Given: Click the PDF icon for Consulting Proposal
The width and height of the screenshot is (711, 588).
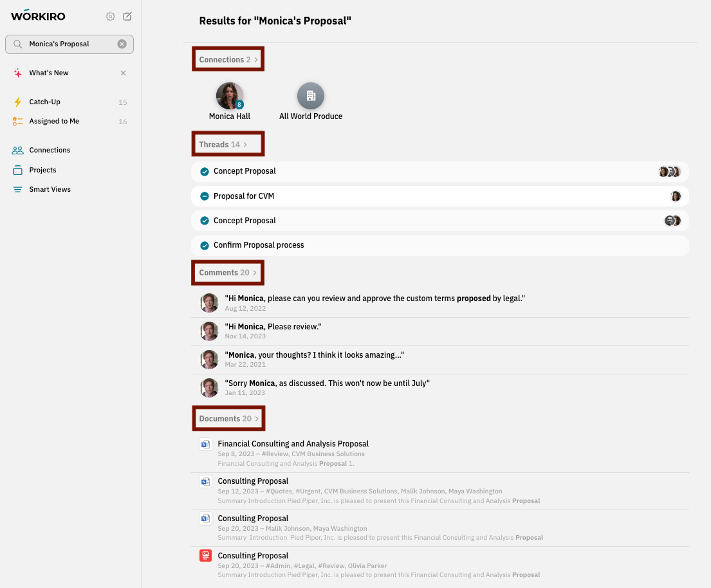Looking at the screenshot, I should [x=205, y=556].
